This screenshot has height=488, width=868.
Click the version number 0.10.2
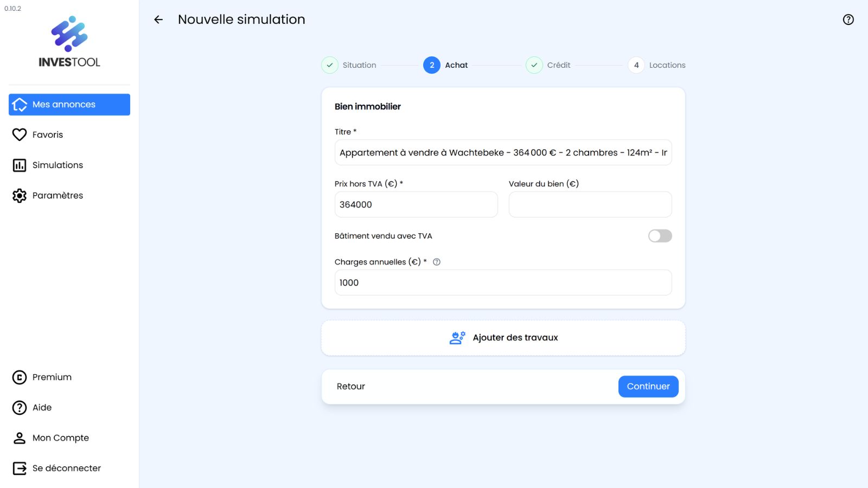pyautogui.click(x=13, y=9)
